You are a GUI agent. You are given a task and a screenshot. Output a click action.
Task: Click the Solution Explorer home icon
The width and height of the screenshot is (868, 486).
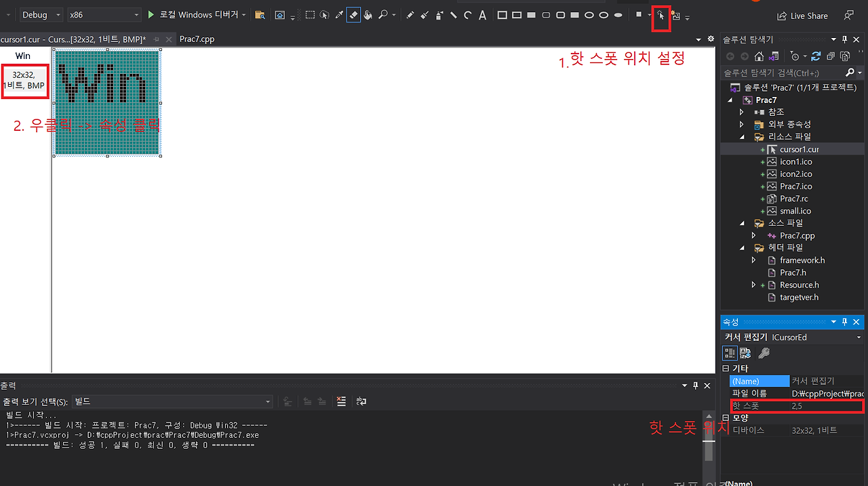[x=759, y=56]
